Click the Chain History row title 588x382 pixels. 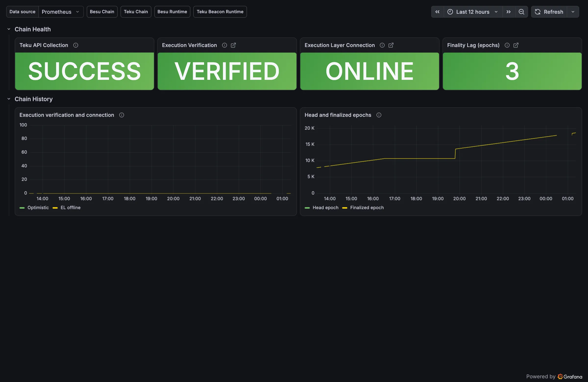(34, 99)
